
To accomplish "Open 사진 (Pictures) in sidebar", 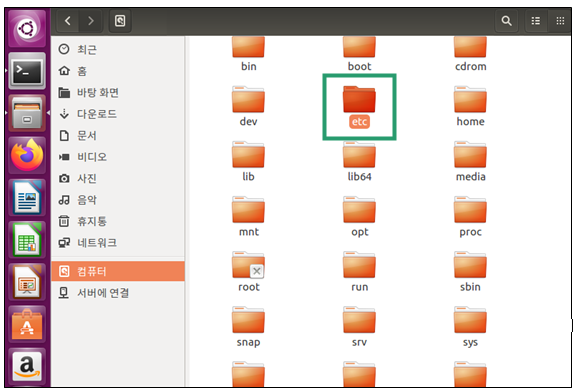I will 118,178.
